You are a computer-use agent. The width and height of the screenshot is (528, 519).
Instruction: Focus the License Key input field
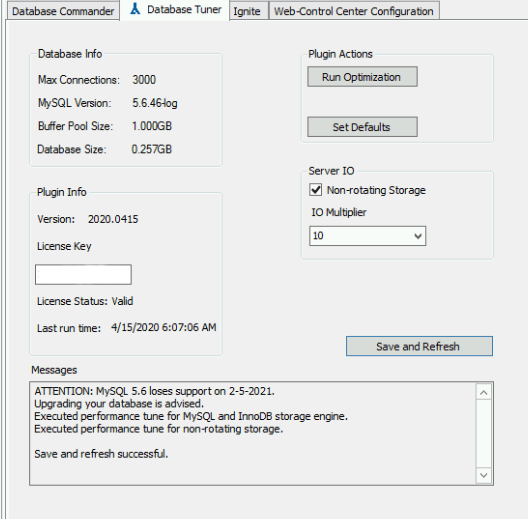tap(83, 274)
